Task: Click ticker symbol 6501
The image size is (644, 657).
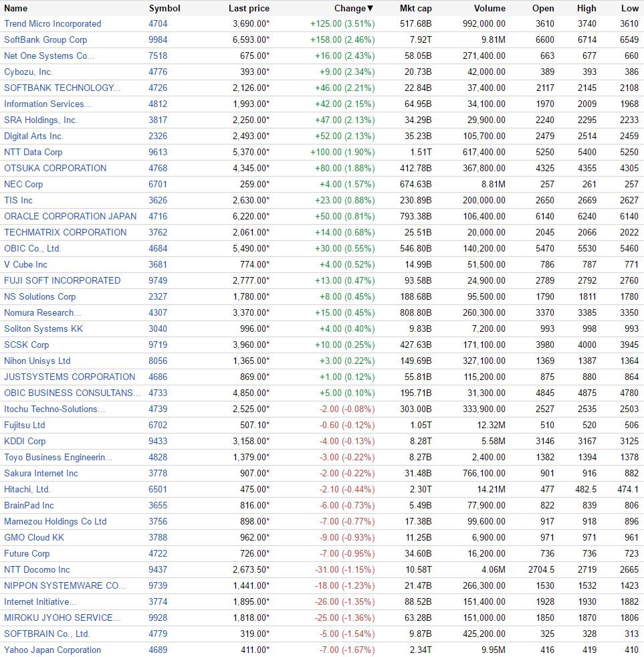Action: pos(158,489)
